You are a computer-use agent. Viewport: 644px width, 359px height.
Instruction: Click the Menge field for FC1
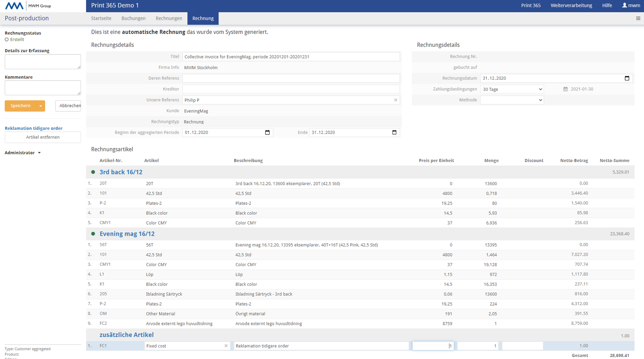pos(478,346)
